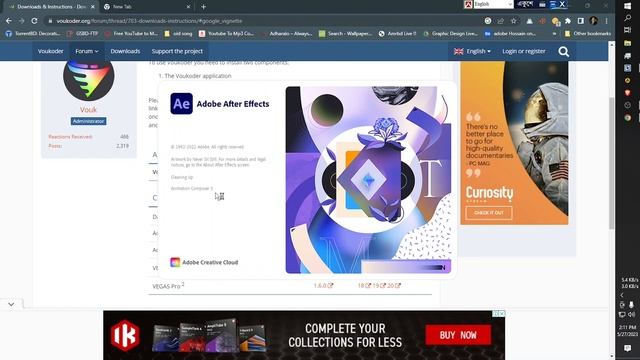Open the TorrentBD bookmark
Image resolution: width=640 pixels, height=360 pixels.
pos(33,33)
